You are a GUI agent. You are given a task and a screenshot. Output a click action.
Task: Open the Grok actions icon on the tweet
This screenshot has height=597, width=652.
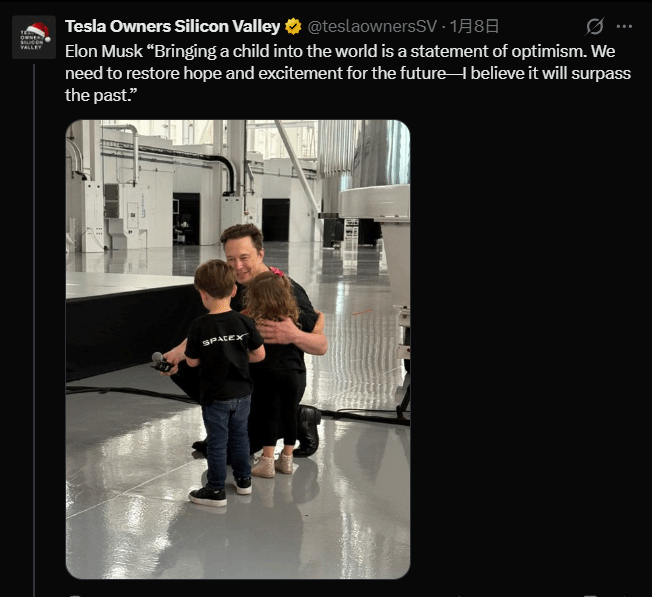pyautogui.click(x=595, y=27)
